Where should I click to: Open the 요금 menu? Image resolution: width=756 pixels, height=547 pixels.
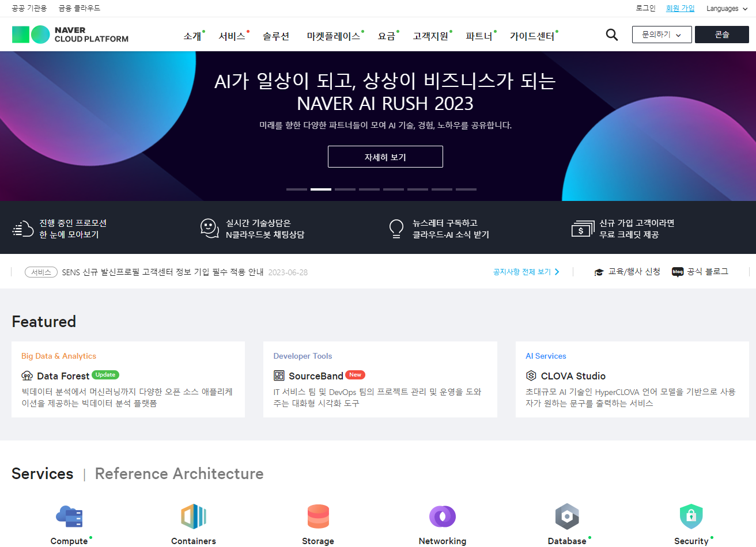(387, 36)
